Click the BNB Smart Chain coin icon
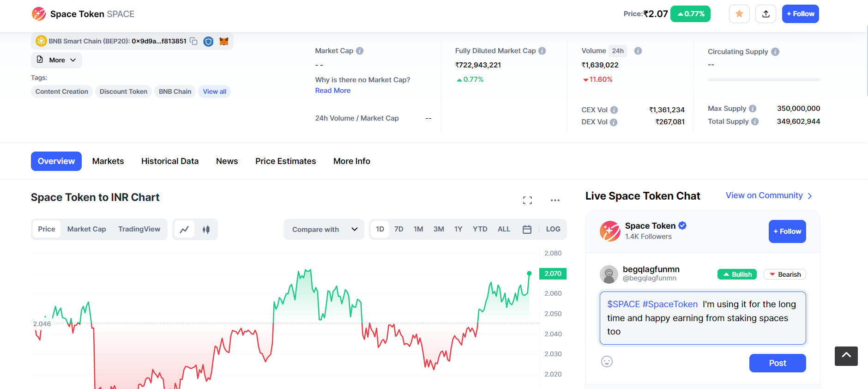This screenshot has height=389, width=868. tap(41, 41)
